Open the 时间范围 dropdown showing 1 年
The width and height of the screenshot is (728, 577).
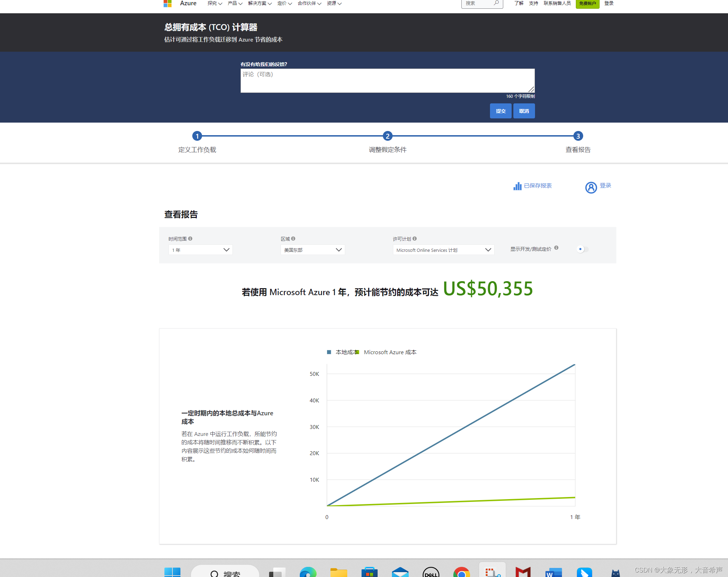(x=200, y=250)
